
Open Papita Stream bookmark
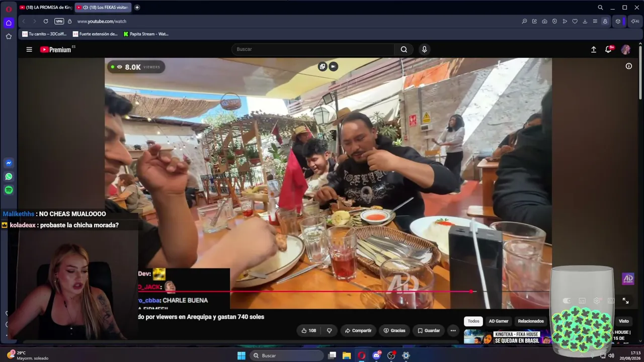coord(146,34)
